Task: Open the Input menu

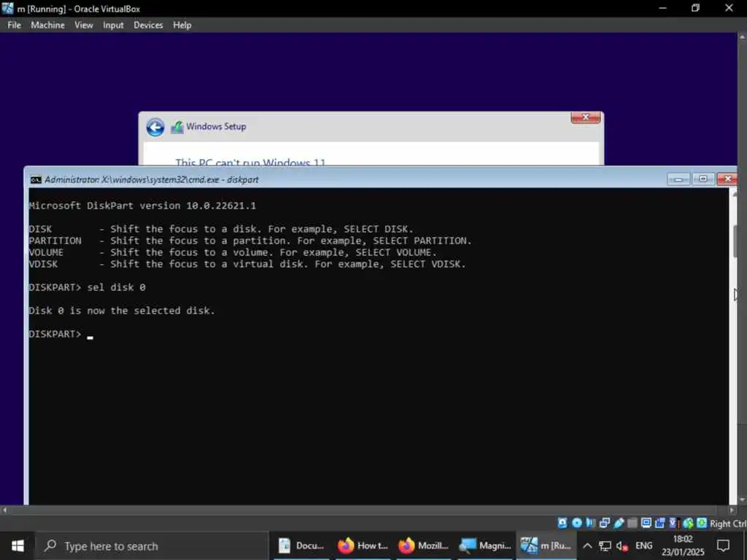Action: pyautogui.click(x=113, y=26)
